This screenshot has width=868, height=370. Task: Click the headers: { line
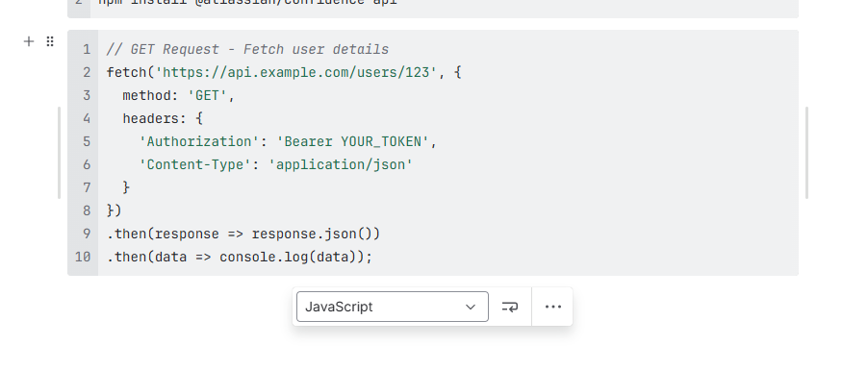[x=163, y=119]
